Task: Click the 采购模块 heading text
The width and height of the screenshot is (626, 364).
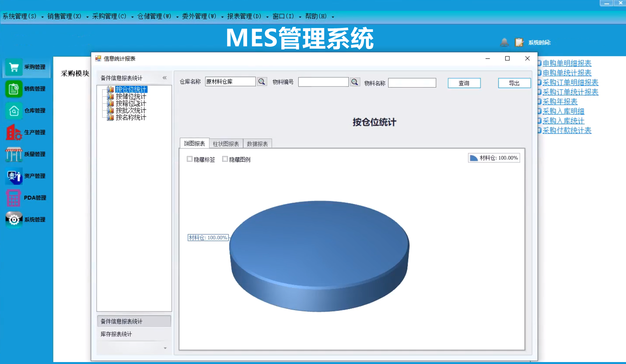Action: pos(75,74)
